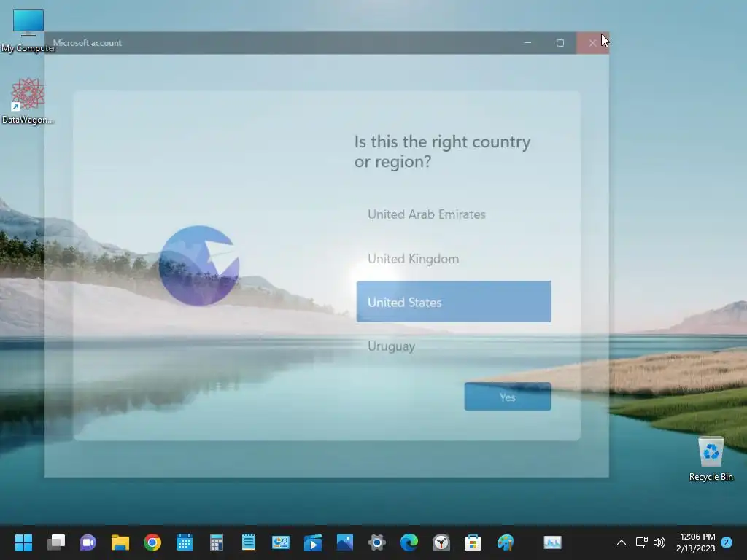Screen dimensions: 747x560
Task: Open the Calculator from the taskbar
Action: coord(216,542)
